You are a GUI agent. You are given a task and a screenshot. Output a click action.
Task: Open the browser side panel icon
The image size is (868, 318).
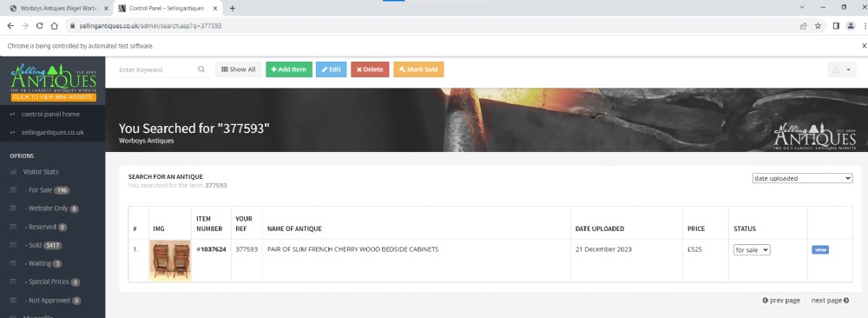(x=837, y=25)
